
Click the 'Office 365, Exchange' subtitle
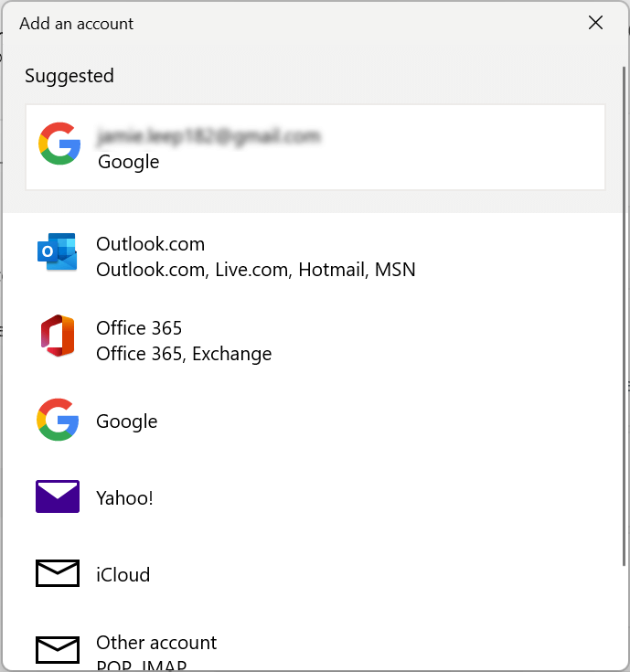point(184,354)
